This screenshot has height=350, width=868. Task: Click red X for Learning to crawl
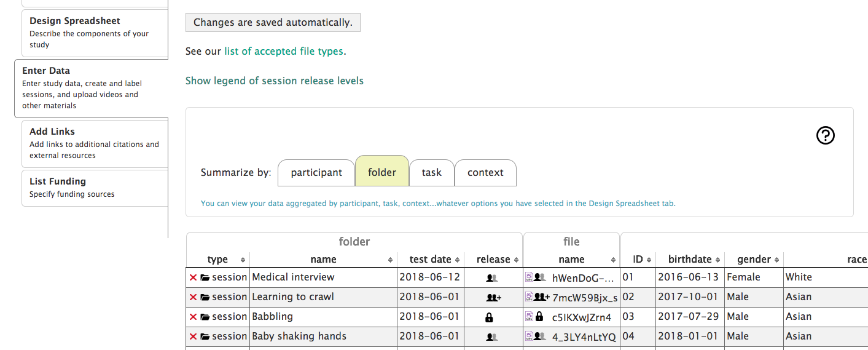[193, 297]
